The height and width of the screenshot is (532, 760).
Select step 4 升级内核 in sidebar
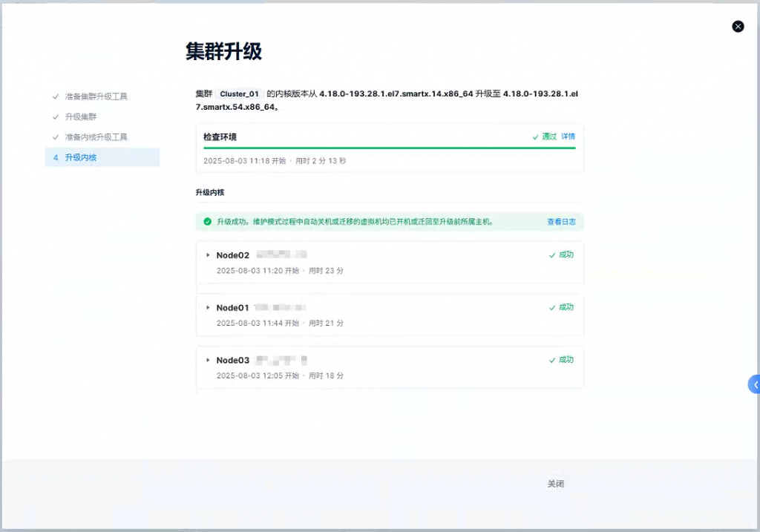80,157
